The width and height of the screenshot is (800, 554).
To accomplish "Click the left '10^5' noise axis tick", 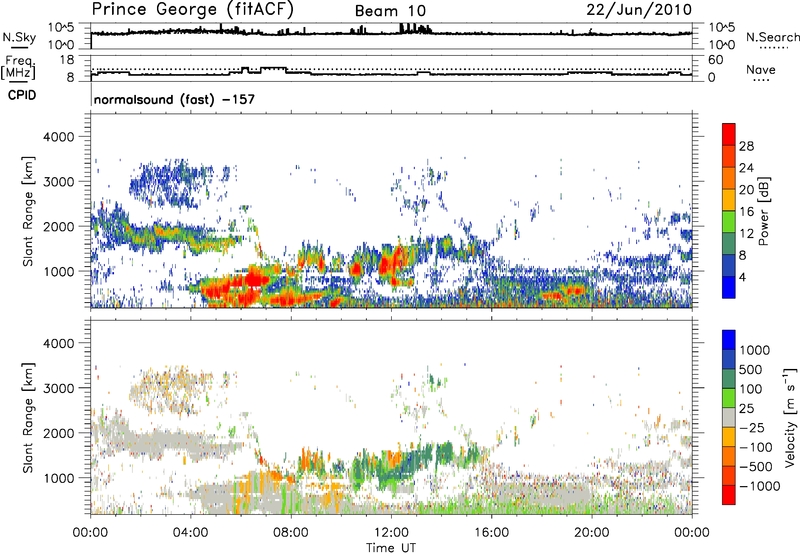I will [x=61, y=27].
